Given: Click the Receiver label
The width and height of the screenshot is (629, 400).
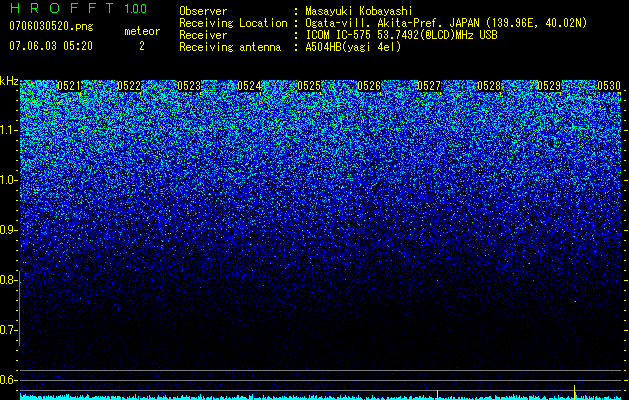Looking at the screenshot, I should pyautogui.click(x=203, y=35).
